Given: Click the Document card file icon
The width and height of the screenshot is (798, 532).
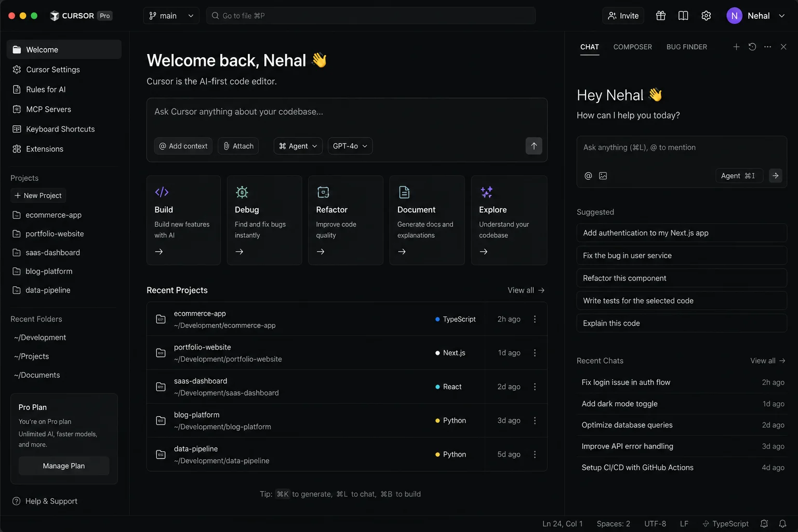Looking at the screenshot, I should point(404,192).
